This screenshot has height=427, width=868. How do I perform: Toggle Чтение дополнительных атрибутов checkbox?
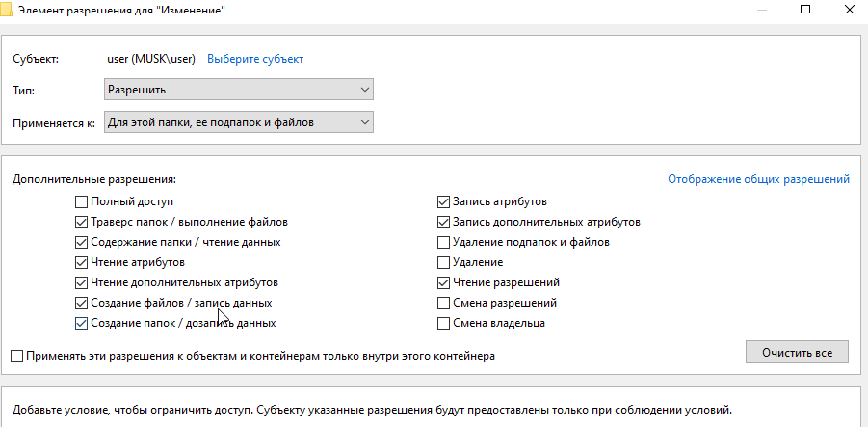click(81, 282)
